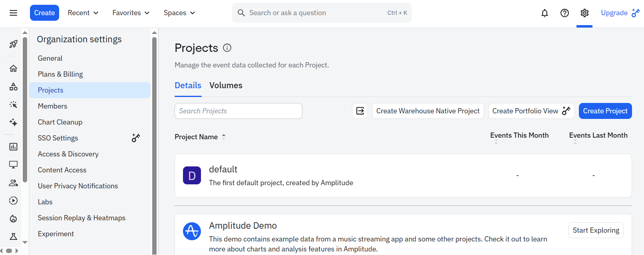Expand the Recent dropdown

point(83,13)
